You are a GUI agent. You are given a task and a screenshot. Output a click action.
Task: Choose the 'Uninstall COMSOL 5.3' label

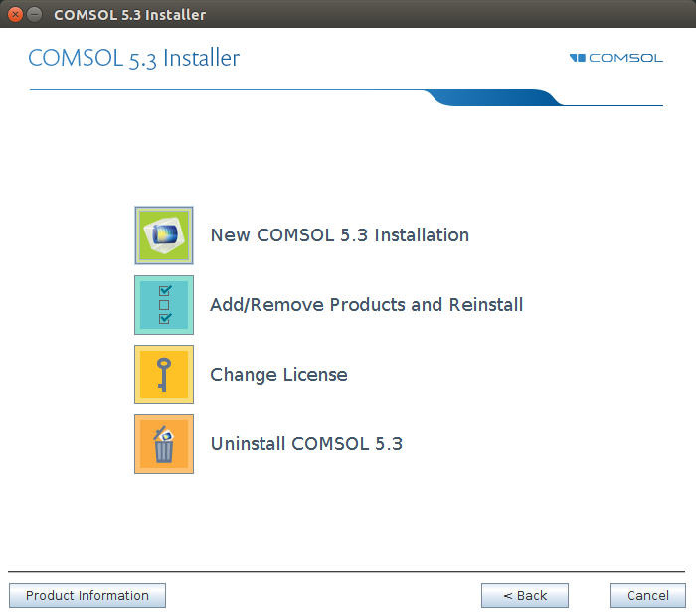coord(306,444)
